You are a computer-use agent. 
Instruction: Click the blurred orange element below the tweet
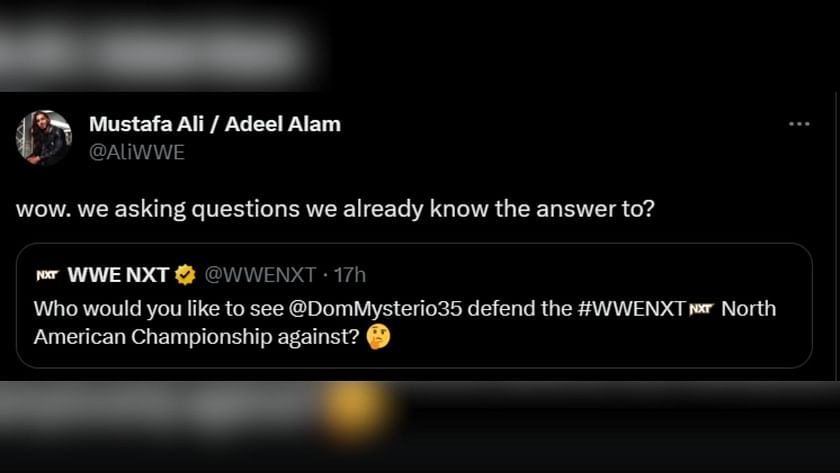[x=357, y=411]
